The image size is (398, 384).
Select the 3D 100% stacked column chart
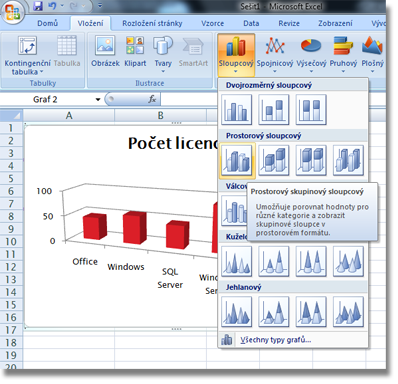tap(311, 160)
